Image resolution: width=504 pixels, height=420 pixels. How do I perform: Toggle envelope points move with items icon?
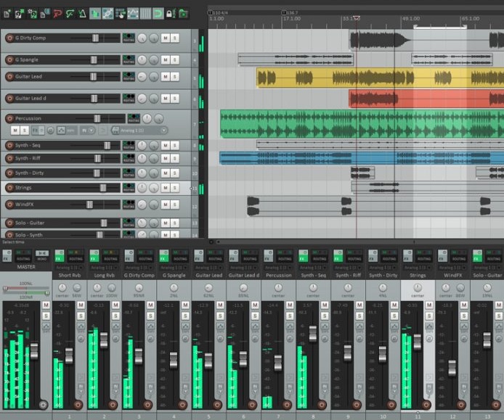133,14
